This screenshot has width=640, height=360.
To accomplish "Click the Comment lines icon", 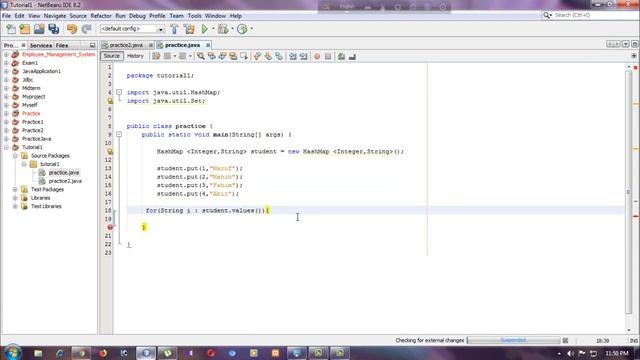I will click(x=342, y=56).
